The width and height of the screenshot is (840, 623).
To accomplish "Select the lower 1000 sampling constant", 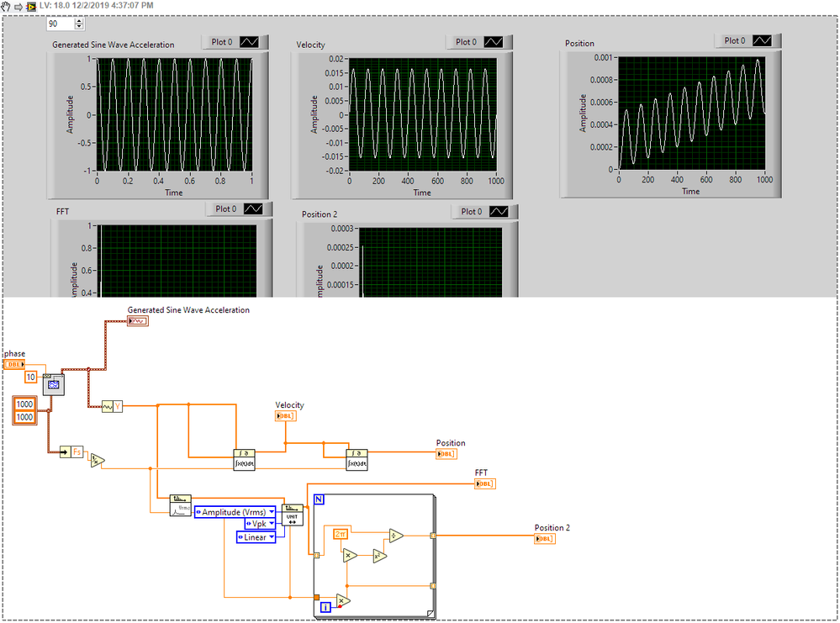I will pos(24,417).
